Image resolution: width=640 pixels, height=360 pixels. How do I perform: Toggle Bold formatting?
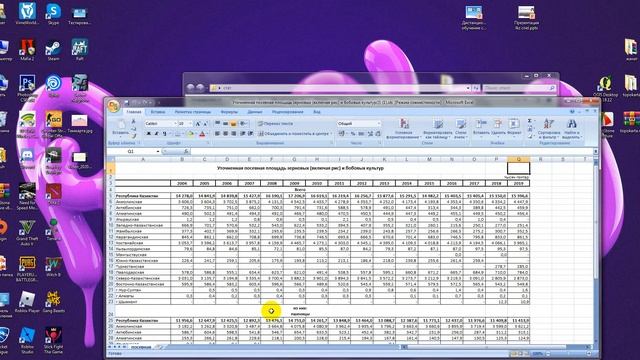[149, 134]
